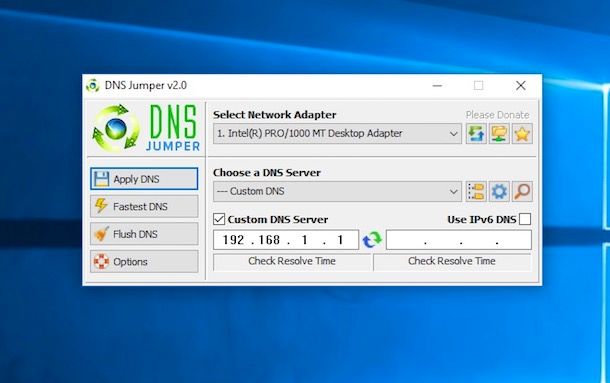Click the empty secondary DNS field
Viewport: 610px width, 383px height.
pyautogui.click(x=459, y=240)
